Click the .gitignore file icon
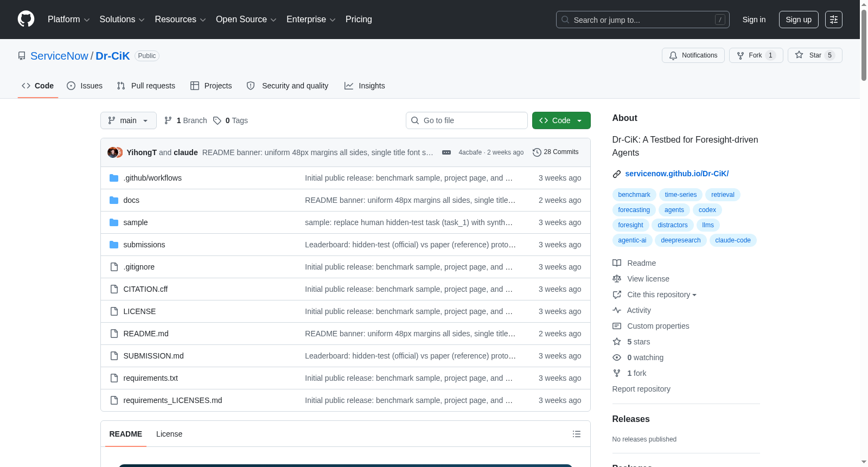 pyautogui.click(x=114, y=267)
